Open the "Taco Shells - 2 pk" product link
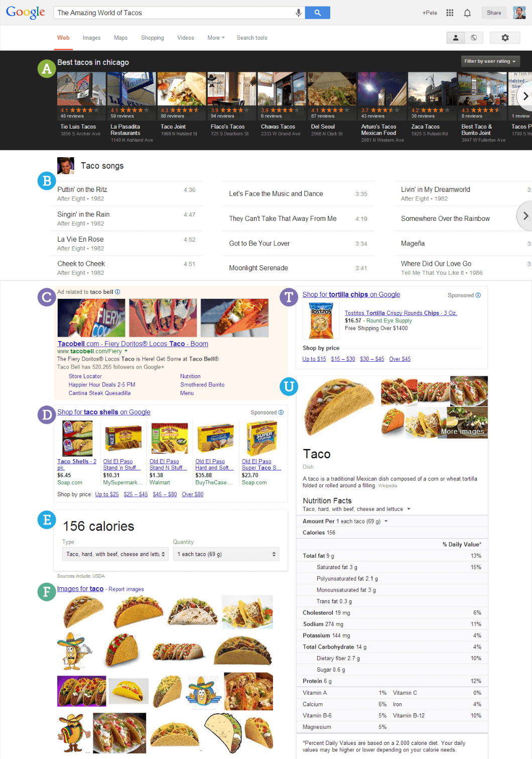532x759 pixels. coord(77,465)
